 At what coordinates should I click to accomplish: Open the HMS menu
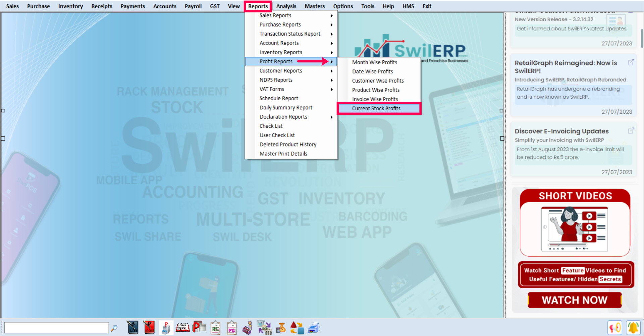tap(408, 6)
